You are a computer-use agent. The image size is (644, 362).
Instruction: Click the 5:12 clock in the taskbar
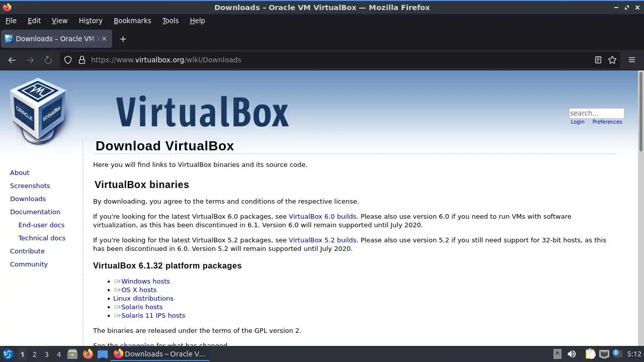click(634, 354)
